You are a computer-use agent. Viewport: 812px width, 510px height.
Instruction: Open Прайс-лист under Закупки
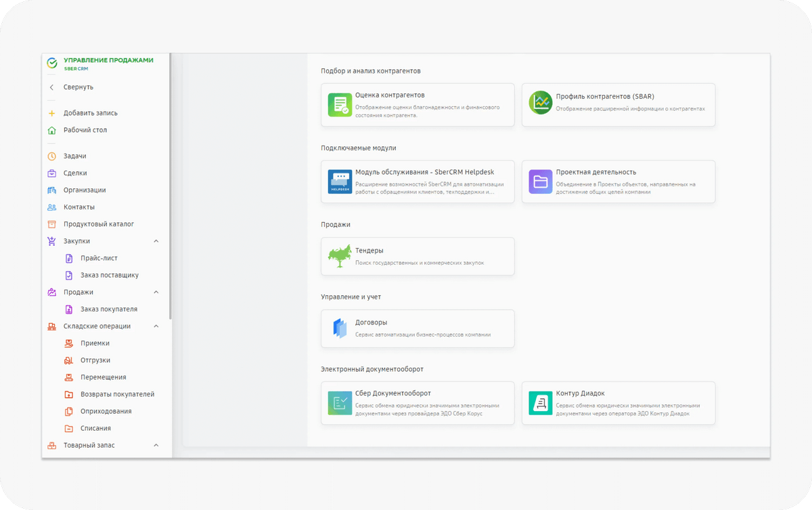point(99,258)
